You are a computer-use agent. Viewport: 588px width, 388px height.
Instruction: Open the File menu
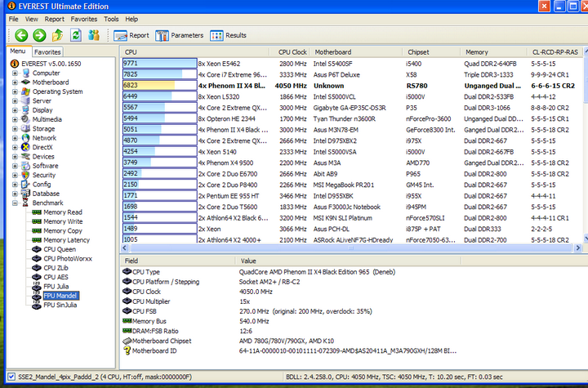(14, 19)
